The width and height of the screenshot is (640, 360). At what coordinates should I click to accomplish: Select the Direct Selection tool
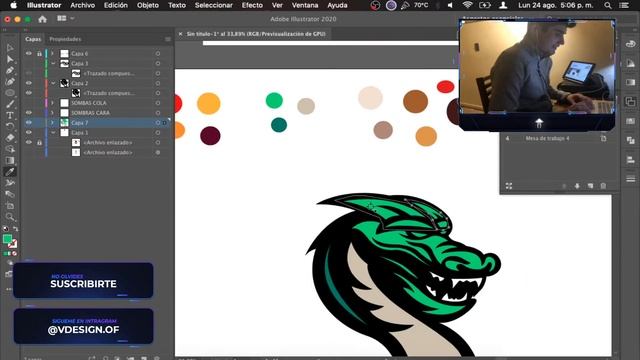pos(10,59)
